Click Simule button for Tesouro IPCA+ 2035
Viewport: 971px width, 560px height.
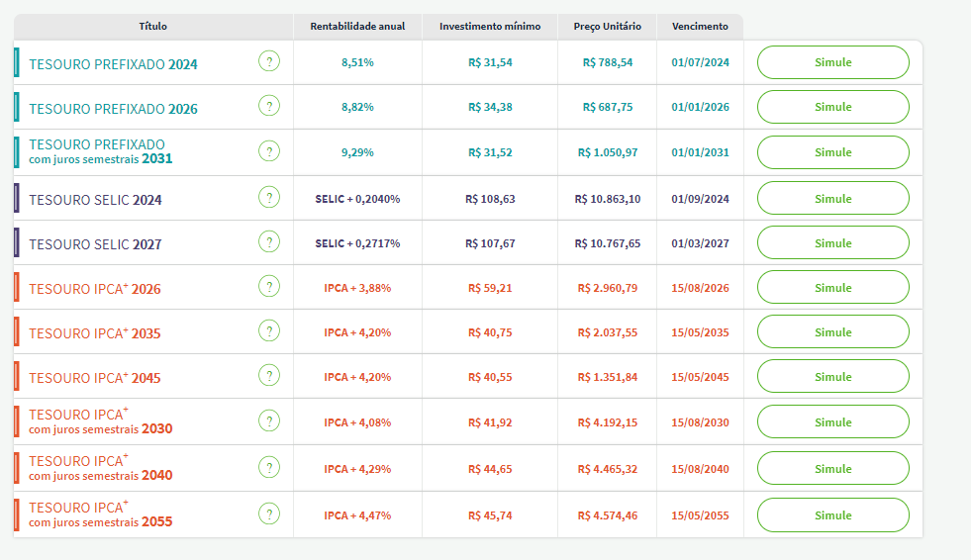[832, 332]
